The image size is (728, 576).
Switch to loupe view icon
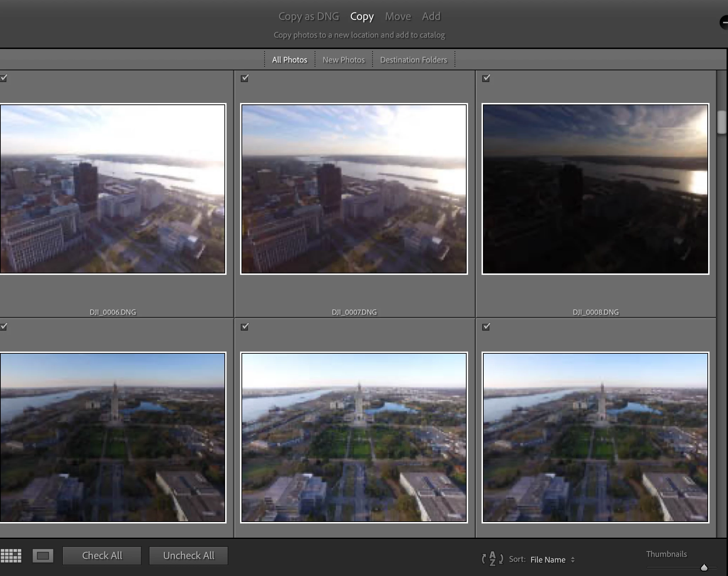point(43,556)
